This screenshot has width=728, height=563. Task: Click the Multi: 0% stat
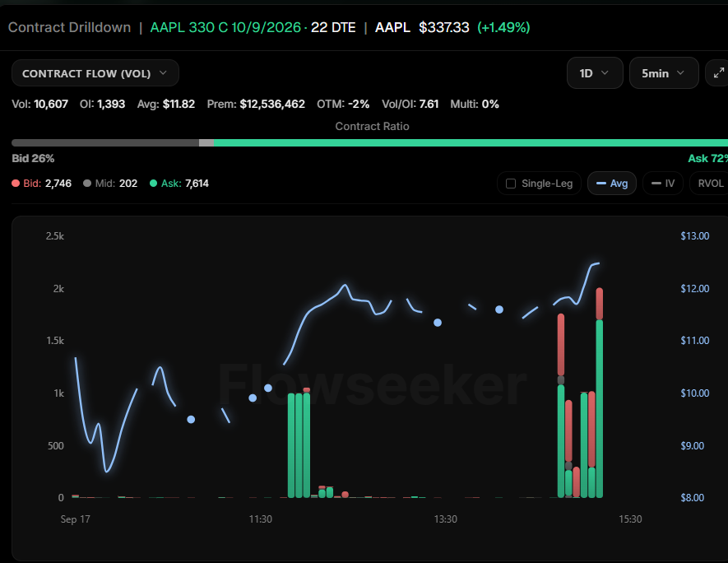(x=475, y=104)
